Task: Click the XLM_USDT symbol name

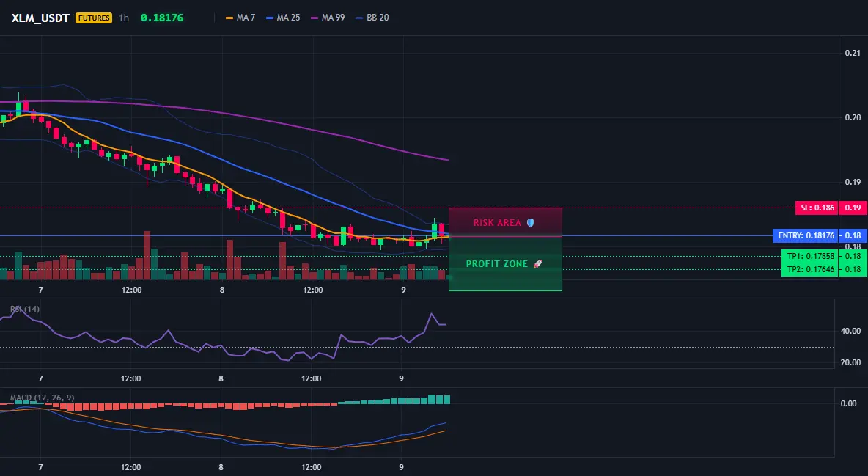Action: (40, 18)
